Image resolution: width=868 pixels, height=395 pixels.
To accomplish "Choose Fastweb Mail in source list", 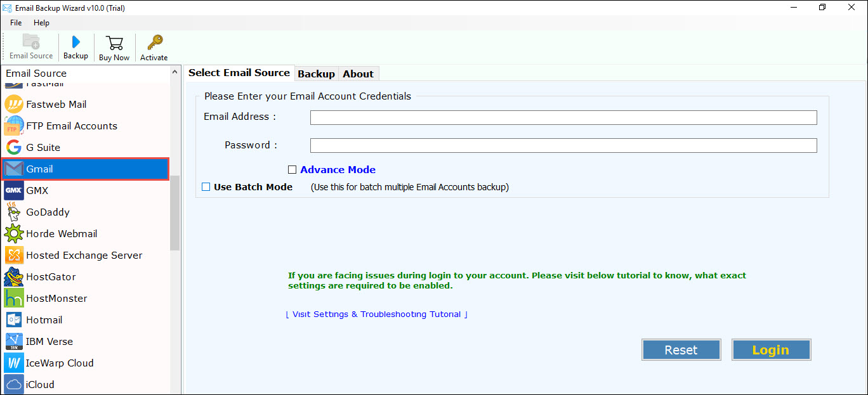I will tap(56, 104).
